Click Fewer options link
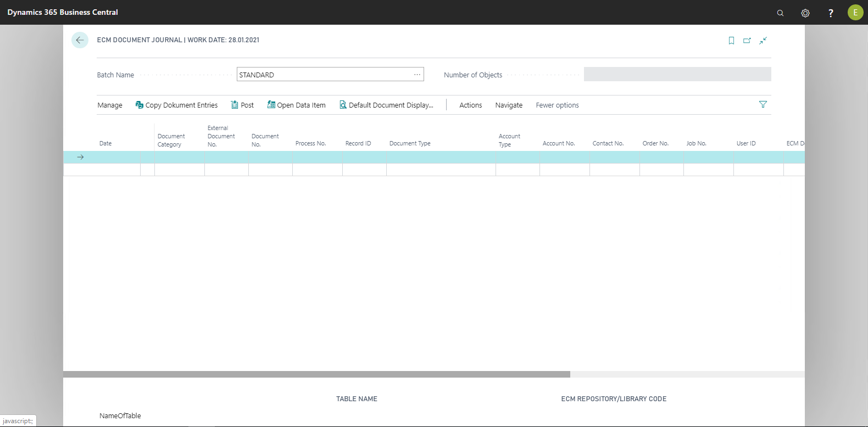Screen dimensions: 868x427 click(x=557, y=105)
